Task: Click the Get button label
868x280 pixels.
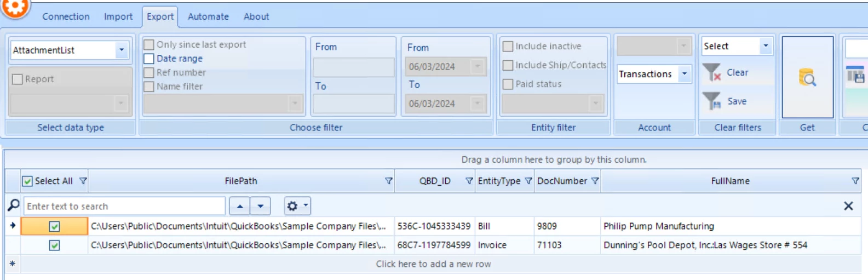Action: click(x=807, y=127)
